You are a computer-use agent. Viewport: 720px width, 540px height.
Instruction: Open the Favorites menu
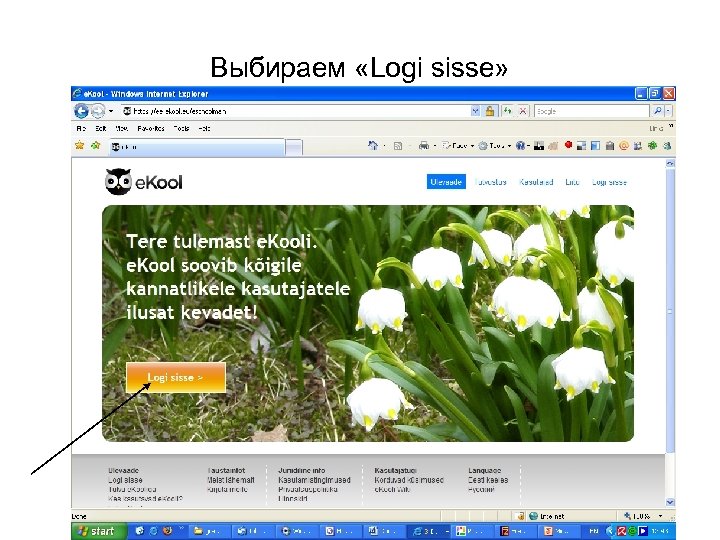tap(151, 129)
